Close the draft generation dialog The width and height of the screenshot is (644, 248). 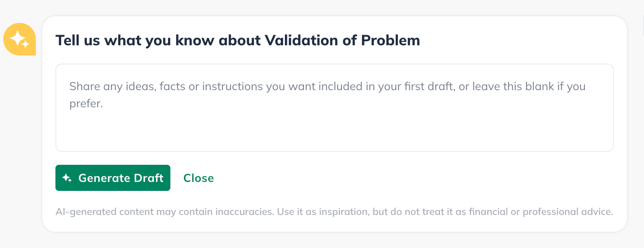coord(198,178)
